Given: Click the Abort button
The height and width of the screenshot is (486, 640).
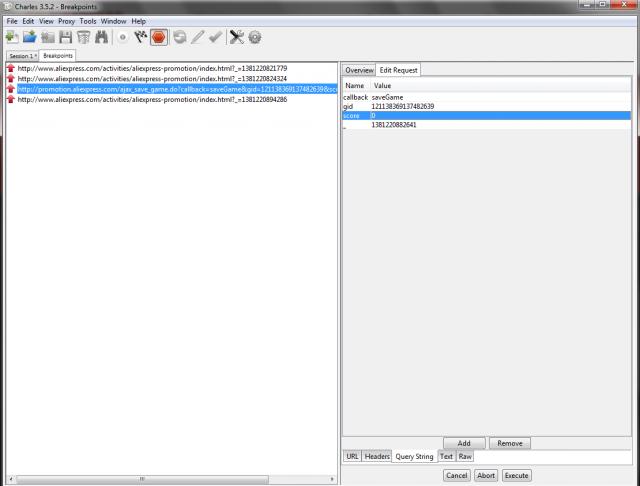Looking at the screenshot, I should click(486, 475).
